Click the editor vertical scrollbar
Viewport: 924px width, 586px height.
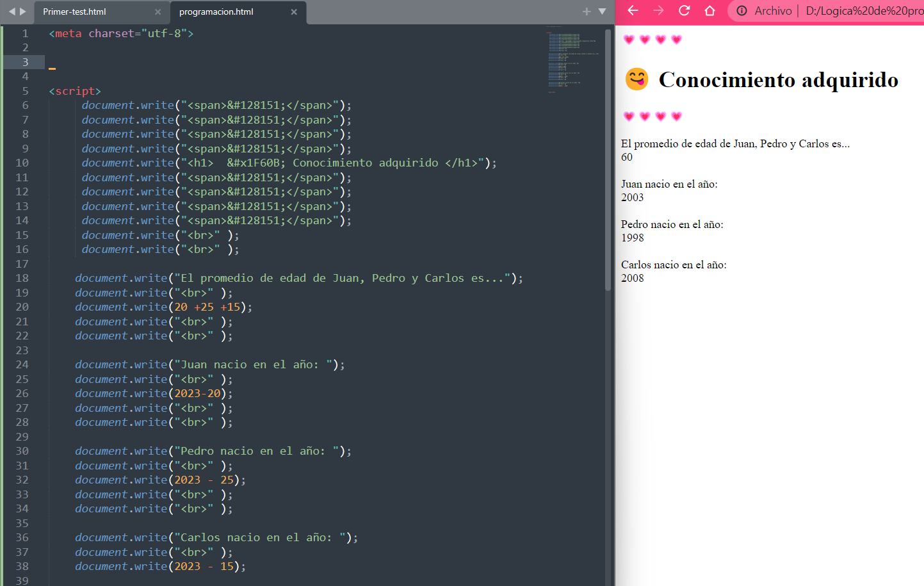(608, 160)
